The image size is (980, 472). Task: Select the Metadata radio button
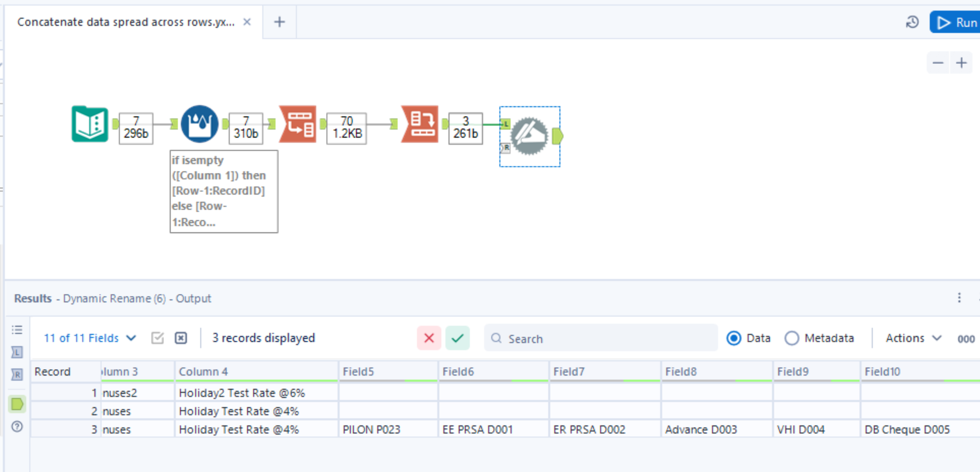(x=792, y=338)
